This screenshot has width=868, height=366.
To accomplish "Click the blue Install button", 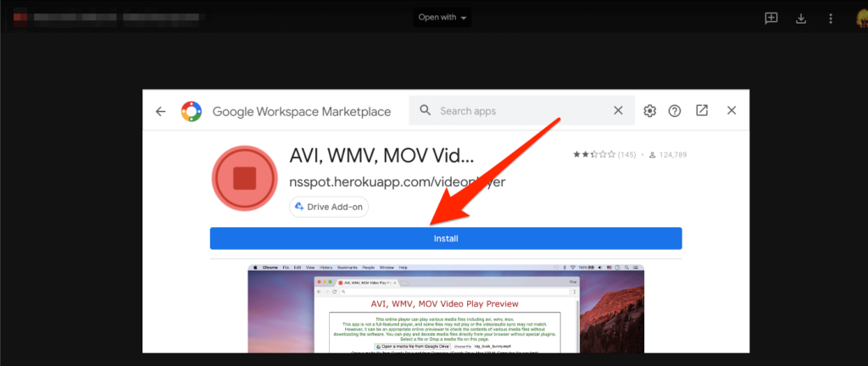I will 446,238.
